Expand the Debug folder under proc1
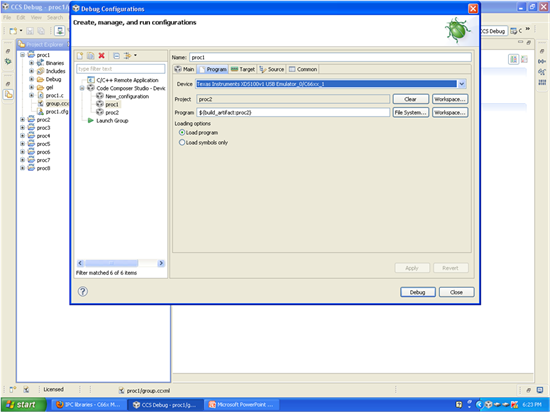The width and height of the screenshot is (550, 412). [x=32, y=79]
